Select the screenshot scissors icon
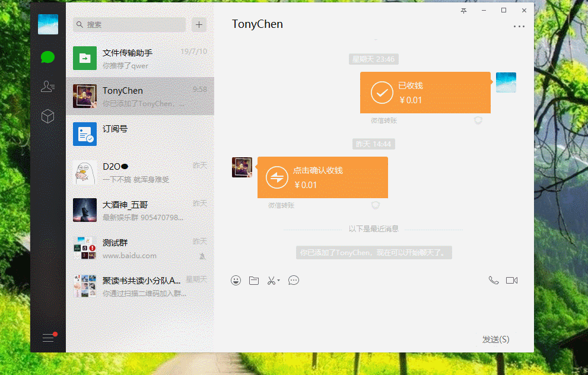 pyautogui.click(x=271, y=280)
